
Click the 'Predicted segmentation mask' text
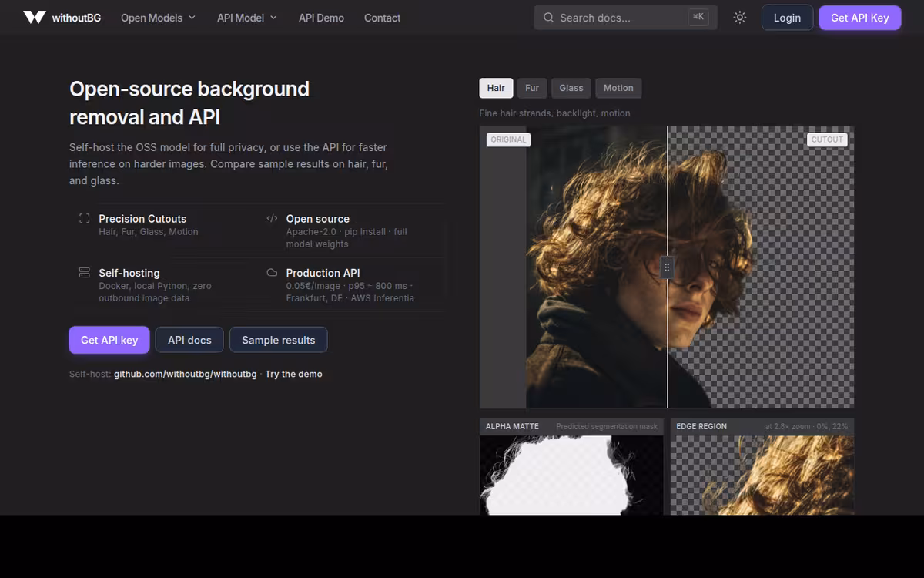coord(607,426)
